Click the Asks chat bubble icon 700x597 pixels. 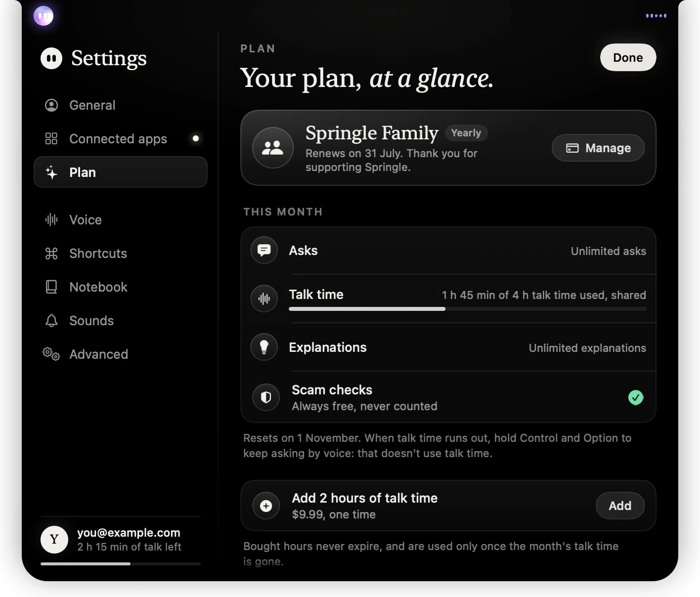coord(264,250)
